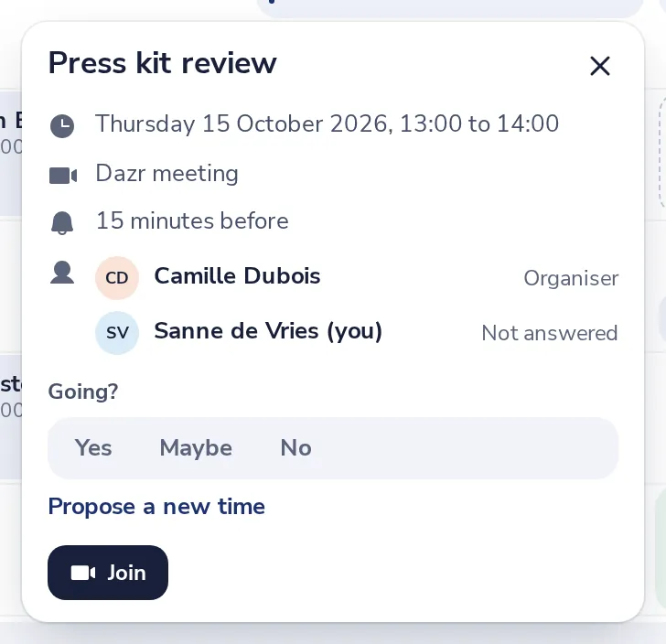Screen dimensions: 666x644
Task: Click the clock icon beside the date
Action: (x=62, y=125)
